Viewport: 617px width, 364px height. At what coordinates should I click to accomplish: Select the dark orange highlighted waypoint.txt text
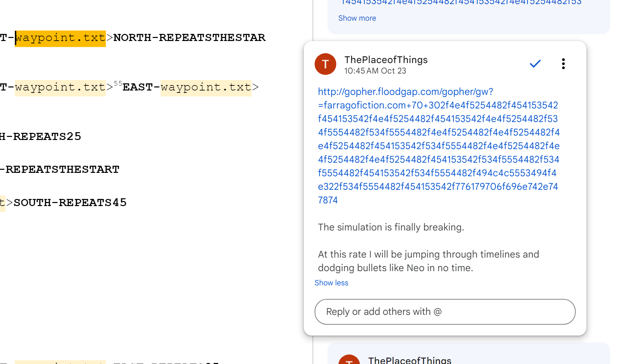pyautogui.click(x=60, y=38)
